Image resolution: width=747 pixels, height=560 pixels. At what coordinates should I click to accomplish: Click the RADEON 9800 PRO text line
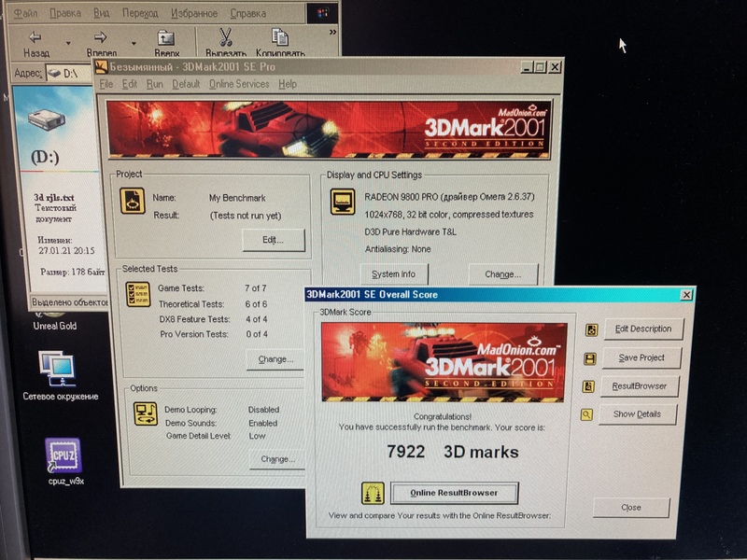[x=449, y=197]
